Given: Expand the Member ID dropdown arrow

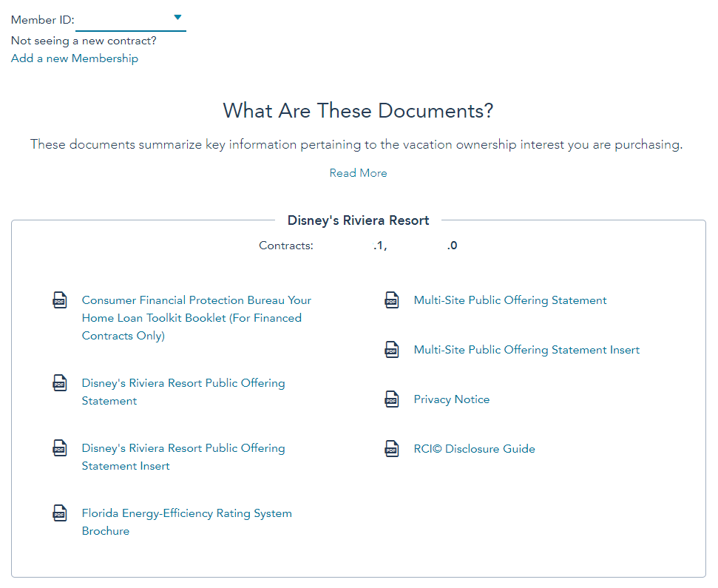Looking at the screenshot, I should point(178,16).
